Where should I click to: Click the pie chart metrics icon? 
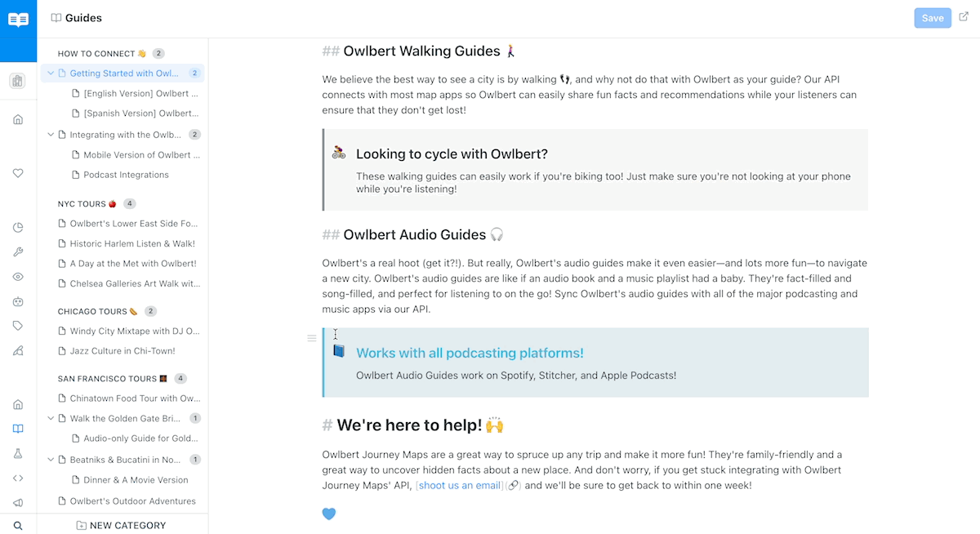tap(18, 228)
